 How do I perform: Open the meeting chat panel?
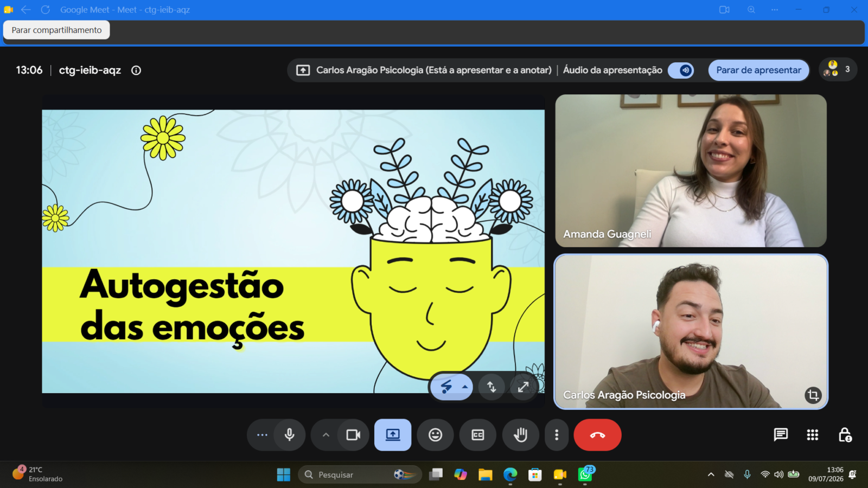pos(781,435)
